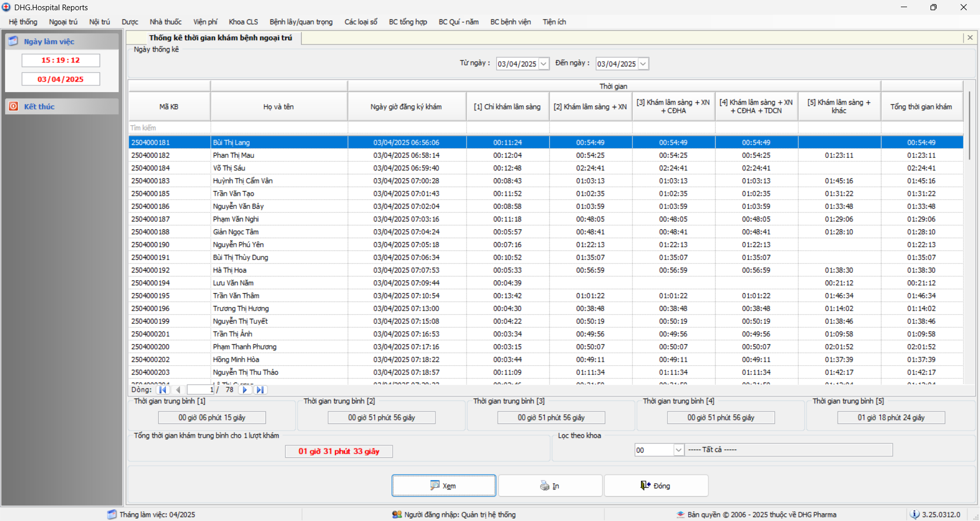Select the Thống kê thời gian khám bệnh tab
Viewport: 980px width, 521px height.
click(x=220, y=38)
